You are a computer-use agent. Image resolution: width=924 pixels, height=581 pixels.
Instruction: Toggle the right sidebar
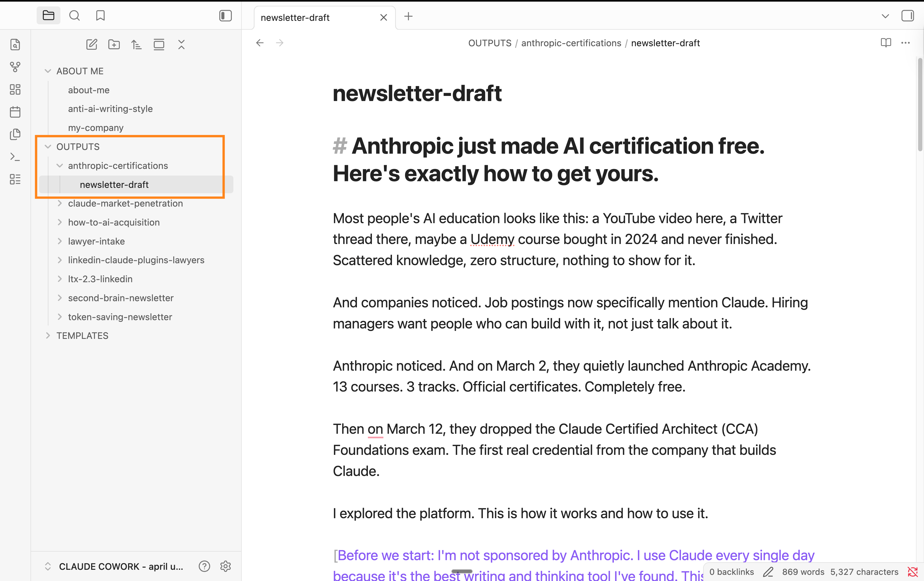[907, 16]
